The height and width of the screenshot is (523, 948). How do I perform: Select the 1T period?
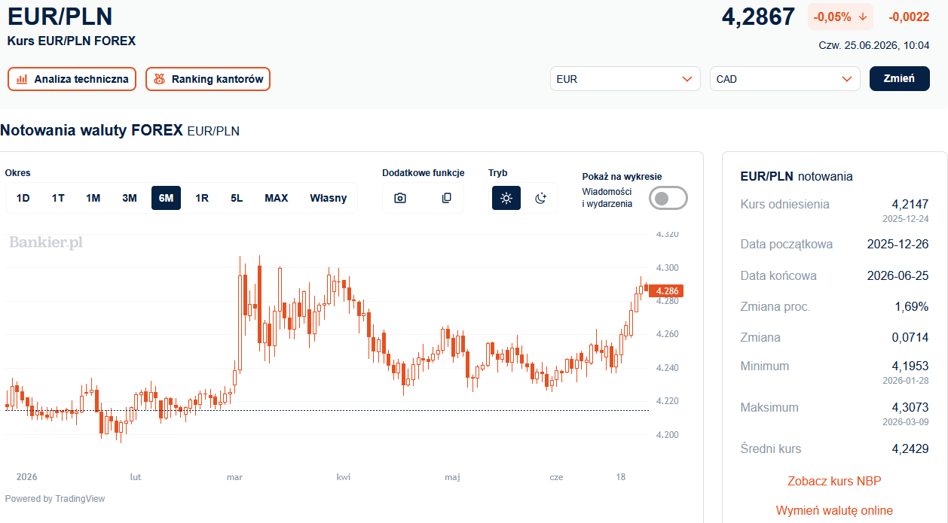(58, 198)
